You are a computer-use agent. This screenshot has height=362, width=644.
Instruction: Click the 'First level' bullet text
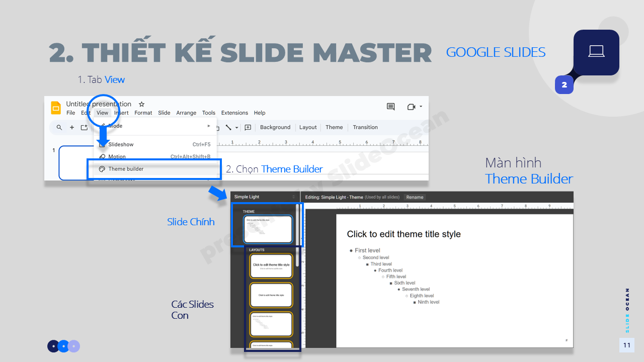(x=367, y=250)
